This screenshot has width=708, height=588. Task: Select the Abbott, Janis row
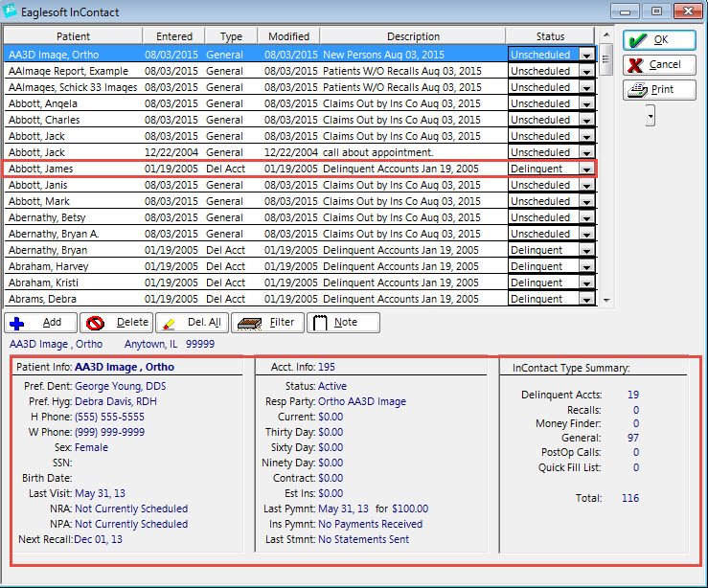(300, 185)
